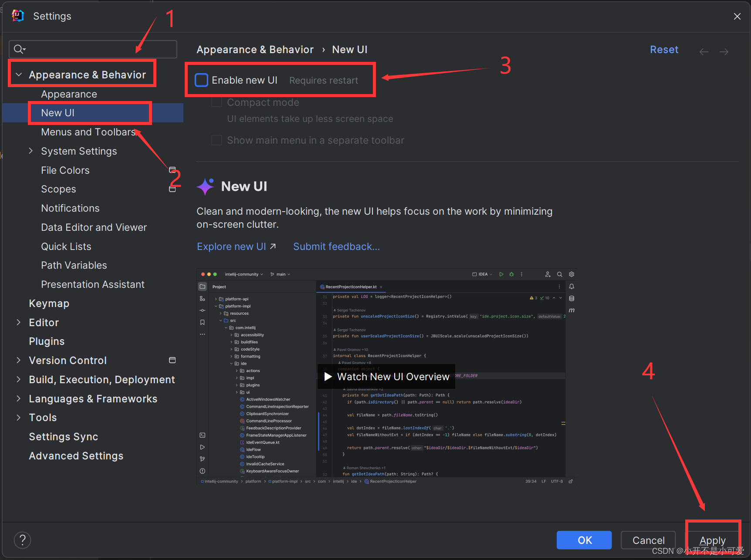Click the IntelliJ IDEA logo icon
Screen dimensions: 751x560
click(18, 16)
